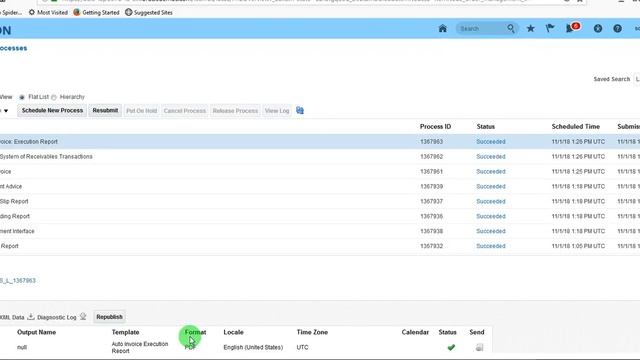This screenshot has width=640, height=360.
Task: Sort by Scheduled Time column header
Action: 576,127
